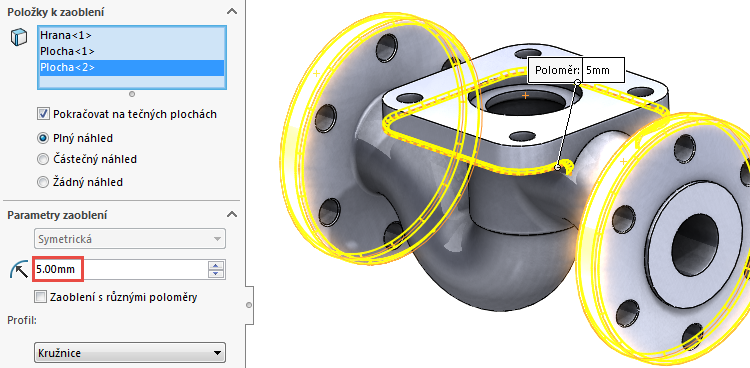Click the panel splitter handle beside the viewport
Screen dimensions: 750x368
pos(249,305)
